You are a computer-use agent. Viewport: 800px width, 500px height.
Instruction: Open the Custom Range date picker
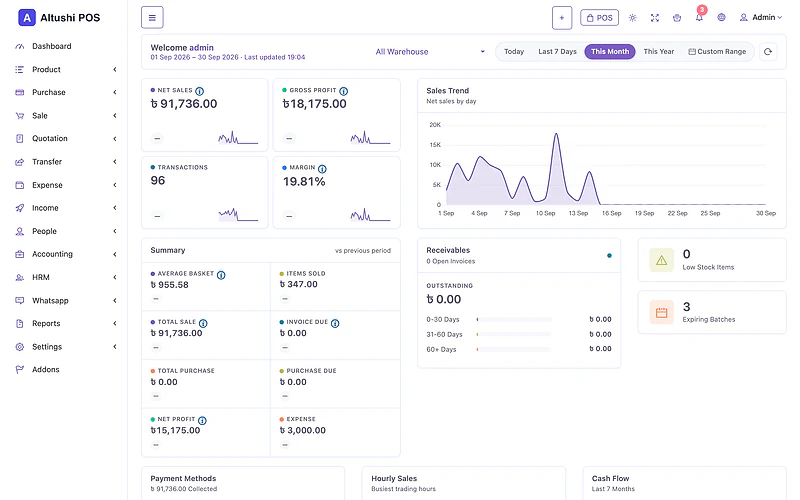coord(717,52)
